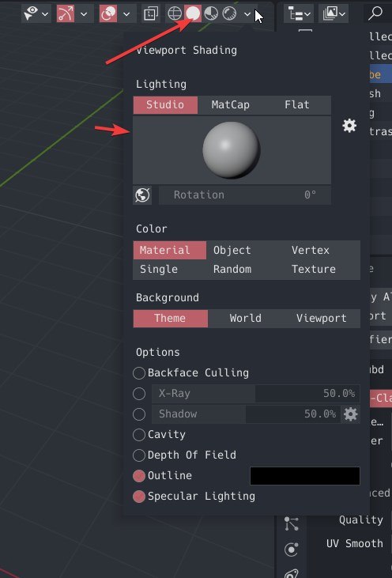Set background to Theme
This screenshot has width=392, height=578.
coord(170,319)
